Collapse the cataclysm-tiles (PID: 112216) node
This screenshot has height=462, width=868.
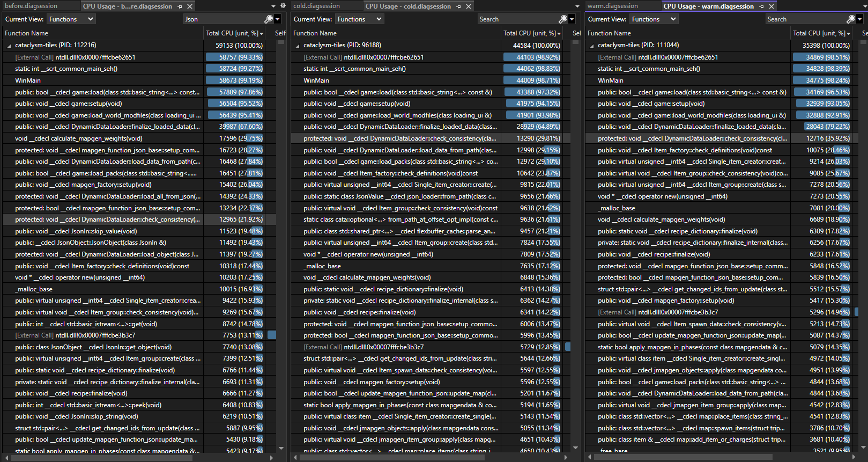pos(9,46)
